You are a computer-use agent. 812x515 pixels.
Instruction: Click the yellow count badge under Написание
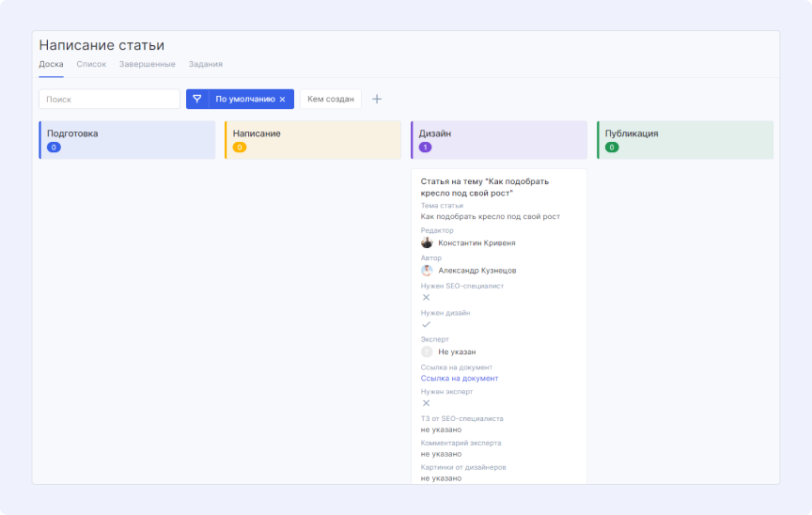tap(239, 148)
